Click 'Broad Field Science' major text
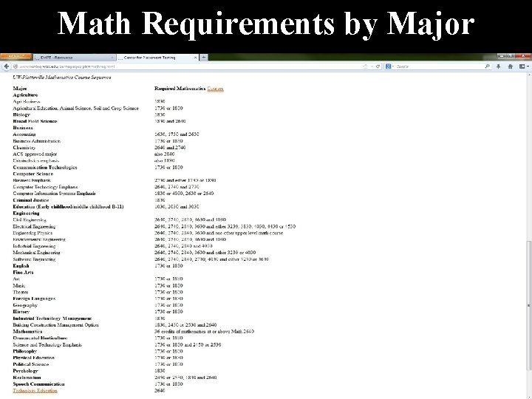532x399 pixels. tap(35, 121)
